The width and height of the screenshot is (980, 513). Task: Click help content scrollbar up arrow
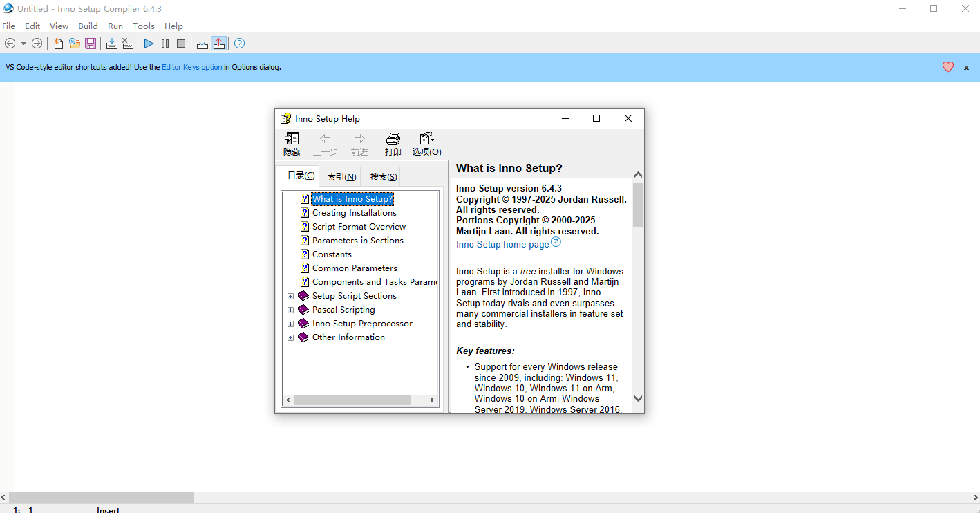pyautogui.click(x=638, y=175)
